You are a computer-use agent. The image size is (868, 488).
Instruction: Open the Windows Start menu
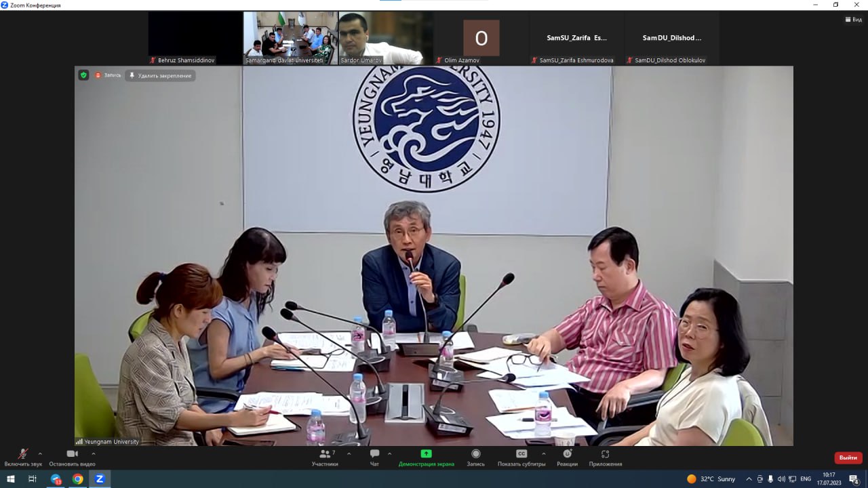point(11,479)
